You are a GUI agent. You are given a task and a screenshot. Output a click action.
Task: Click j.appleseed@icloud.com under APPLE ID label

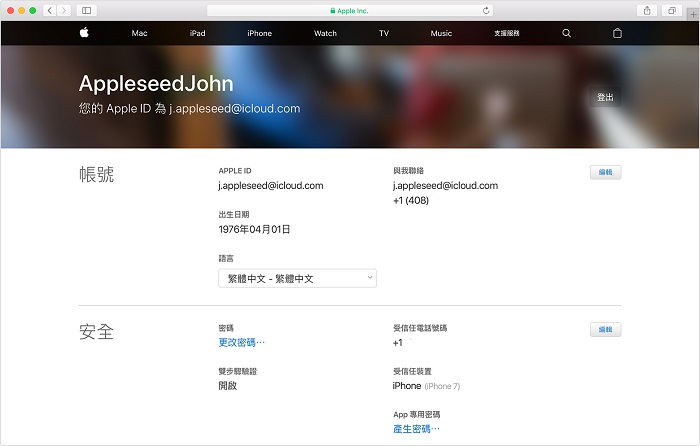point(271,185)
